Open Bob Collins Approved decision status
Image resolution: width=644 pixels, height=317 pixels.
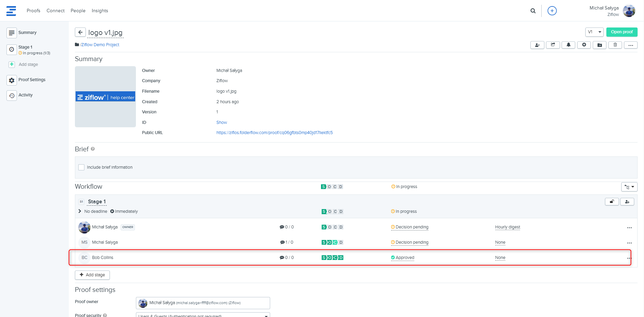(403, 258)
